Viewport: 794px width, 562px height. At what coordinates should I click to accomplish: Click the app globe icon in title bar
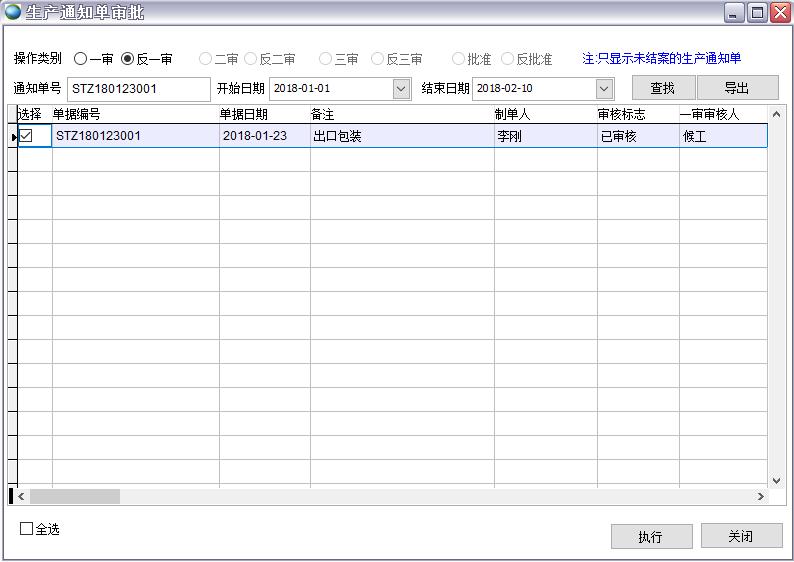[13, 12]
